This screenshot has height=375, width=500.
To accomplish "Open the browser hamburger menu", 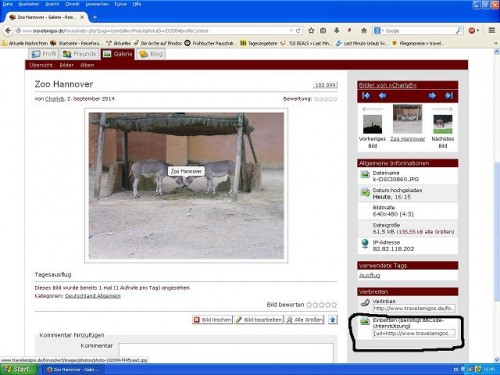I will (492, 30).
